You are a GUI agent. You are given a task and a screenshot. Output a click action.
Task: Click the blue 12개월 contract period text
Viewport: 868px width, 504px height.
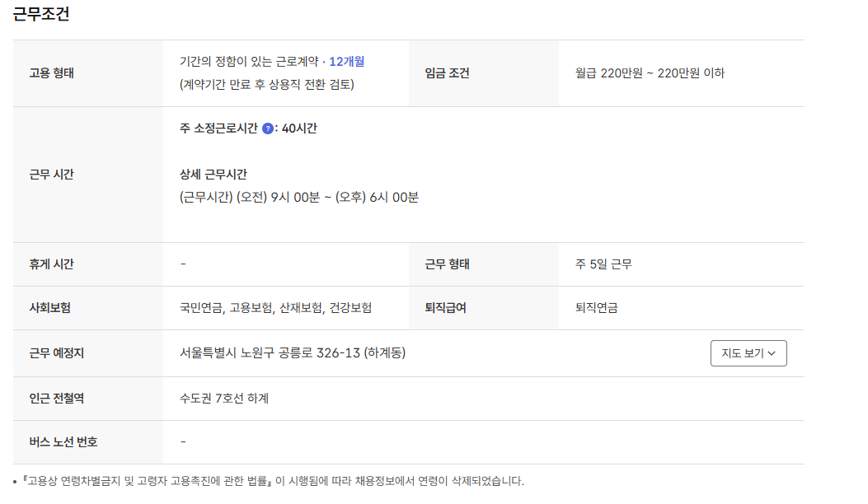pos(346,61)
